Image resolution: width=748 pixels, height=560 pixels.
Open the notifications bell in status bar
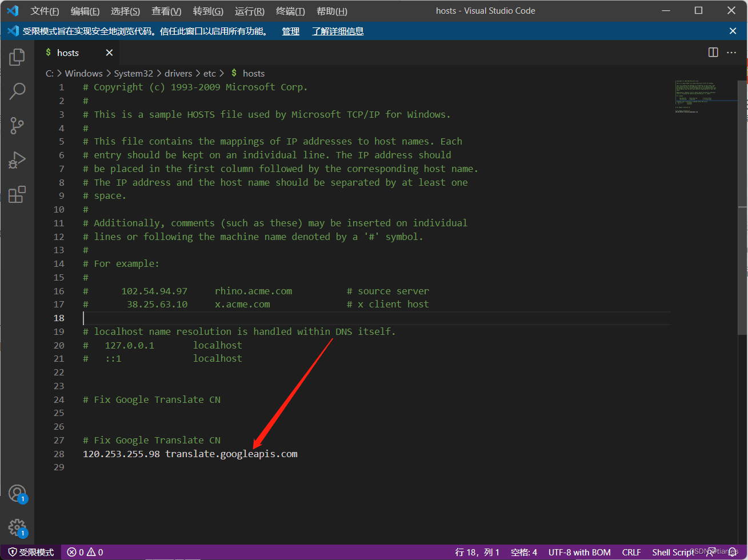tap(733, 552)
